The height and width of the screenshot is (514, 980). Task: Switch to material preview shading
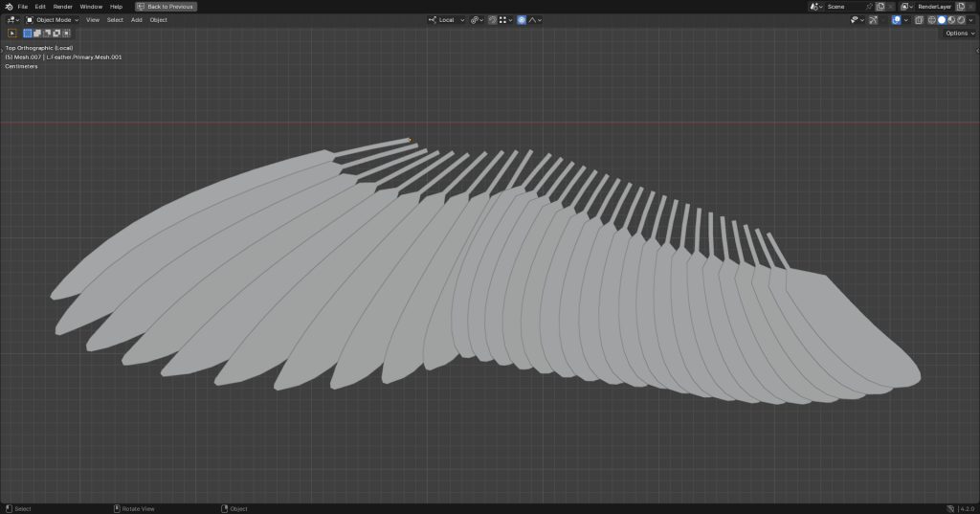tap(951, 20)
